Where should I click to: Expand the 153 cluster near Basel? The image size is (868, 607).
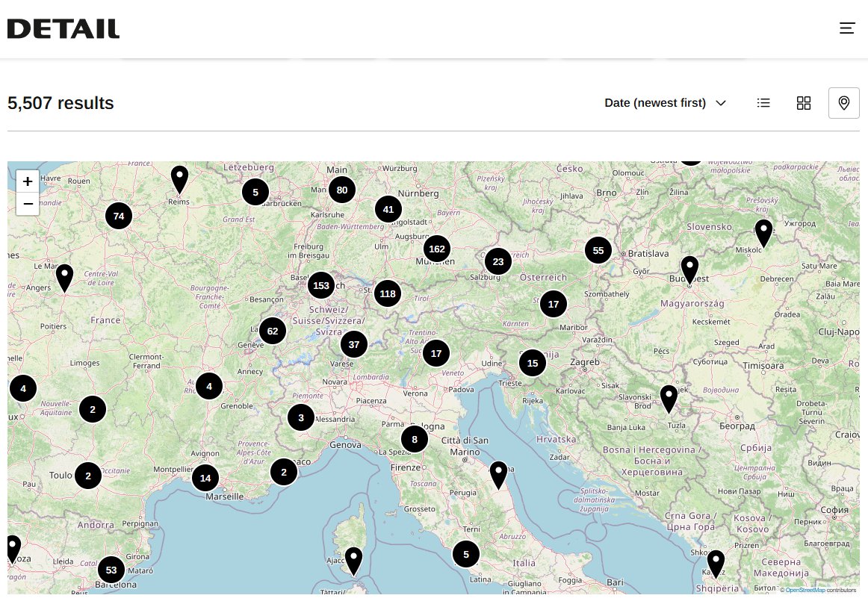coord(321,285)
